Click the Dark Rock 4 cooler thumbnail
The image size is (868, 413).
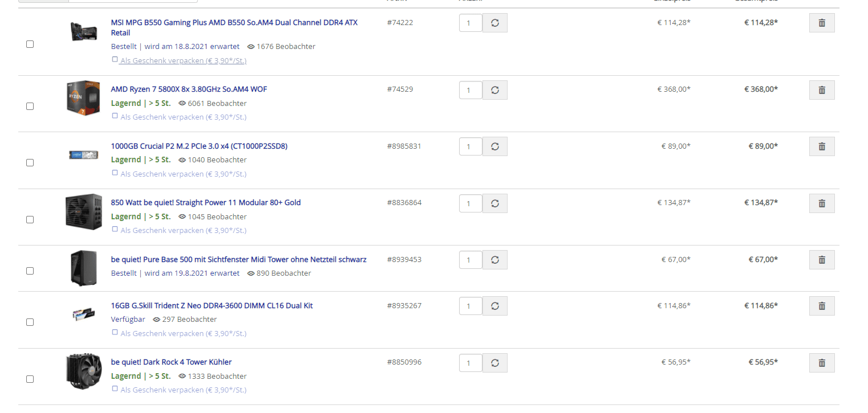tap(83, 371)
